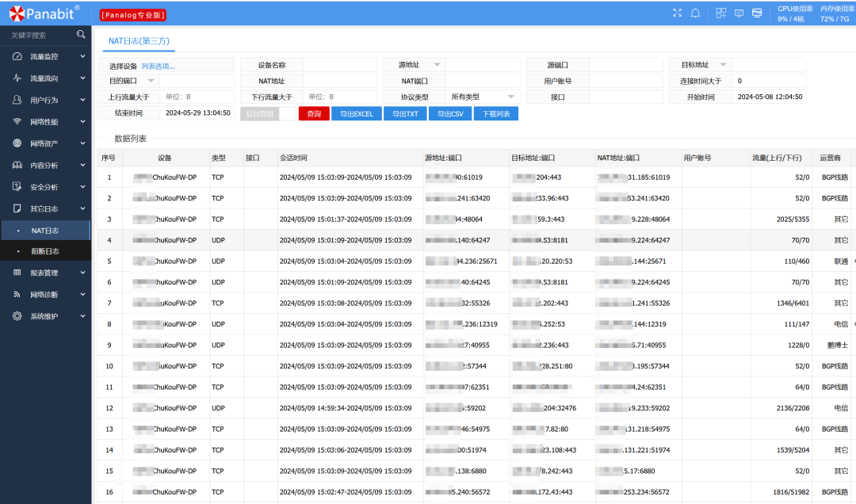Open the 目的端口 filter type dropdown
Screen dimensions: 856x504
point(151,81)
